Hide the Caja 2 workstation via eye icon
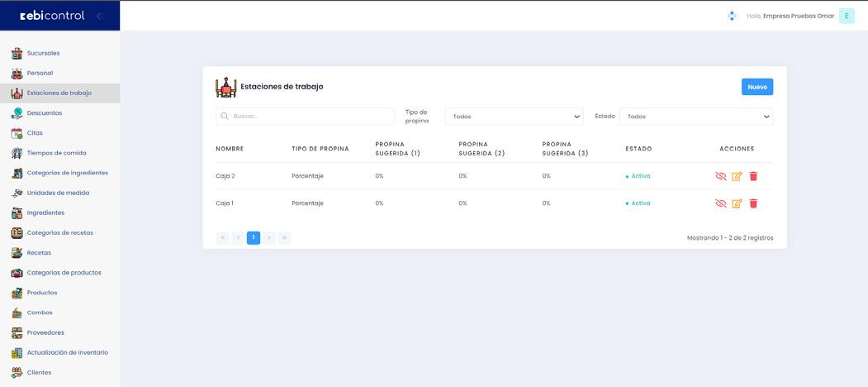868x387 pixels. click(720, 176)
